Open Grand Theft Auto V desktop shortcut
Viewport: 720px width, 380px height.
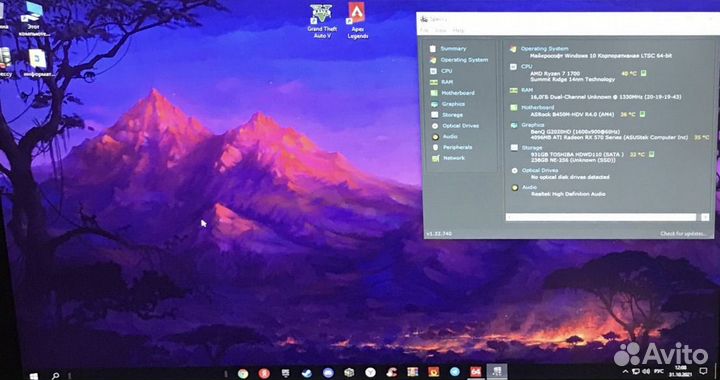coord(322,22)
